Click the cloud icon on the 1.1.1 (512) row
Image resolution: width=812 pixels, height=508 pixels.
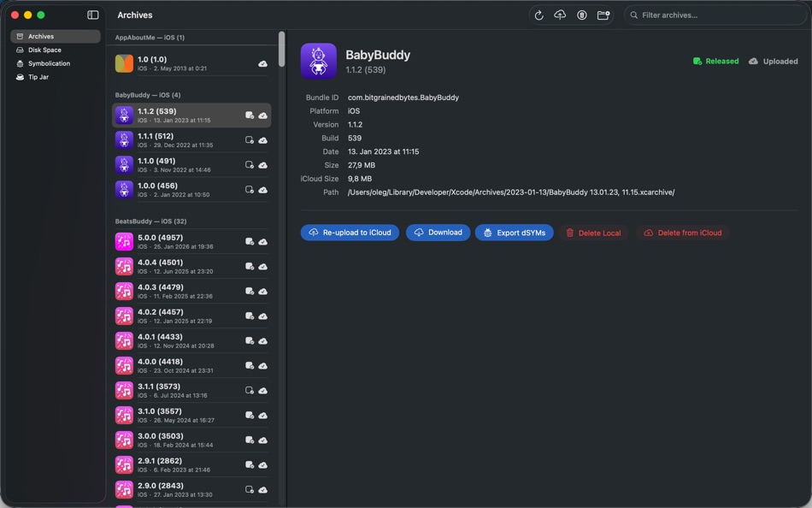pyautogui.click(x=263, y=140)
